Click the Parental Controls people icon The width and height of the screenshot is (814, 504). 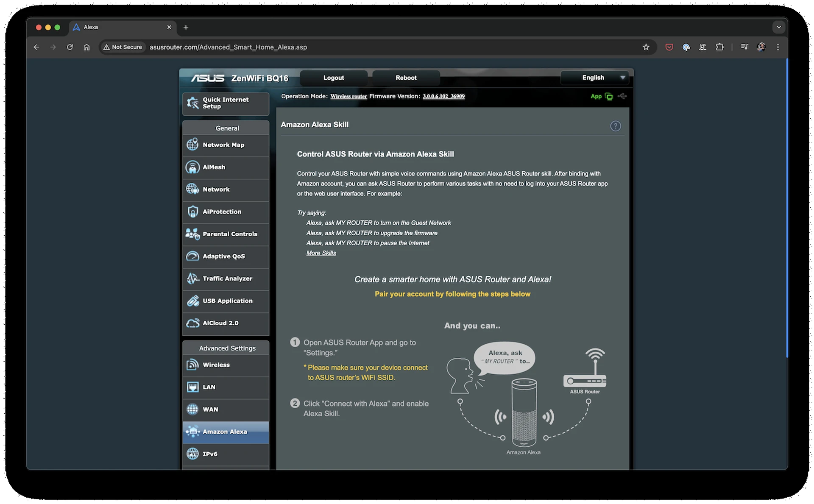(192, 234)
